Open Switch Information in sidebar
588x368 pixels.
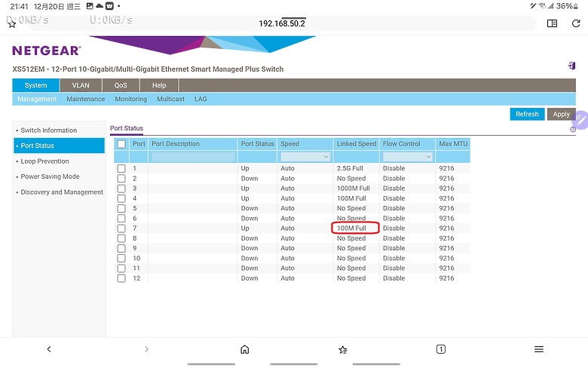coord(48,130)
